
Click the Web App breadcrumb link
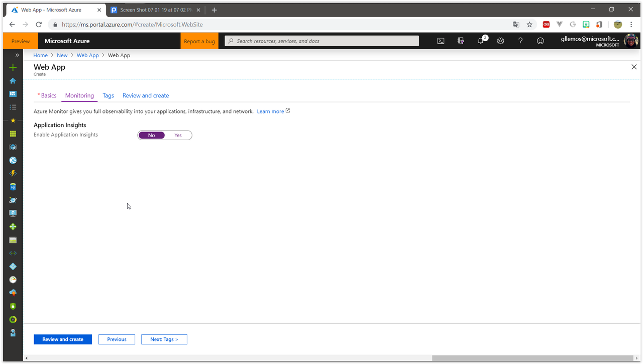tap(88, 55)
